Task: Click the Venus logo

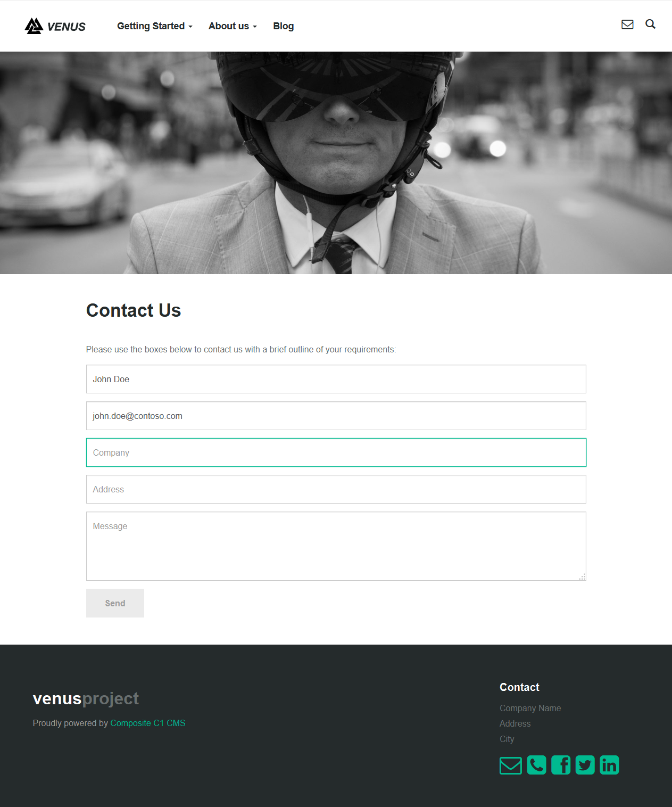Action: 55,26
